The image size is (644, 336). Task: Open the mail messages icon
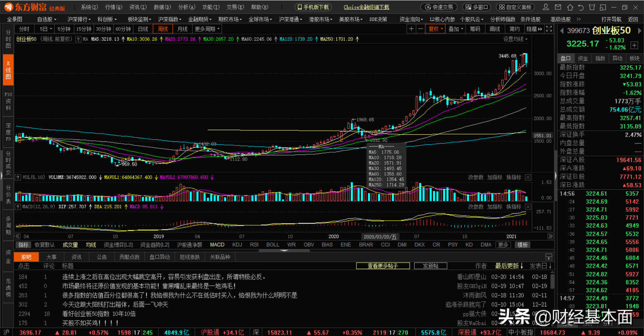pyautogui.click(x=558, y=7)
